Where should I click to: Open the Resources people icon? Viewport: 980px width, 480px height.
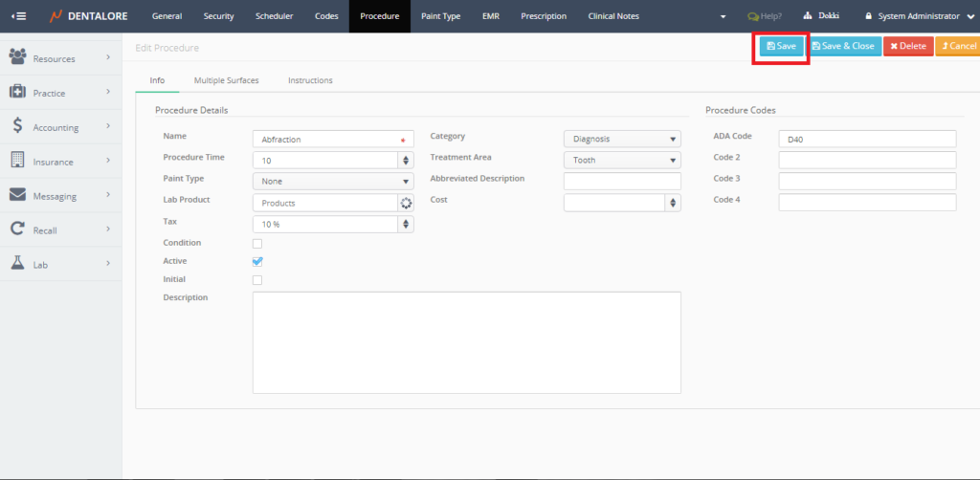[x=17, y=58]
